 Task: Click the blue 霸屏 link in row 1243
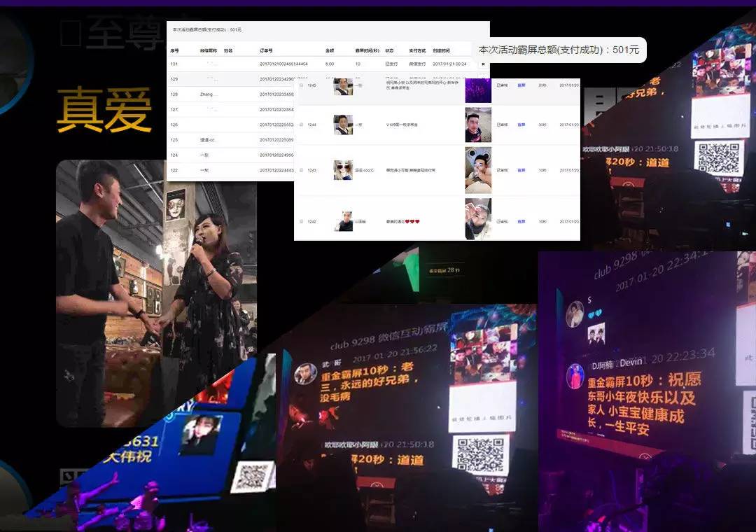click(521, 170)
